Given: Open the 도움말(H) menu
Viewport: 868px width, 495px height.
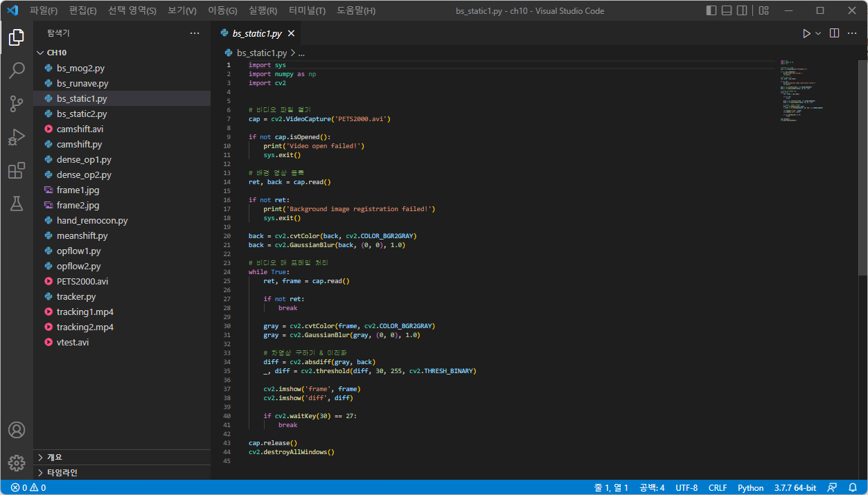Looking at the screenshot, I should coord(356,11).
